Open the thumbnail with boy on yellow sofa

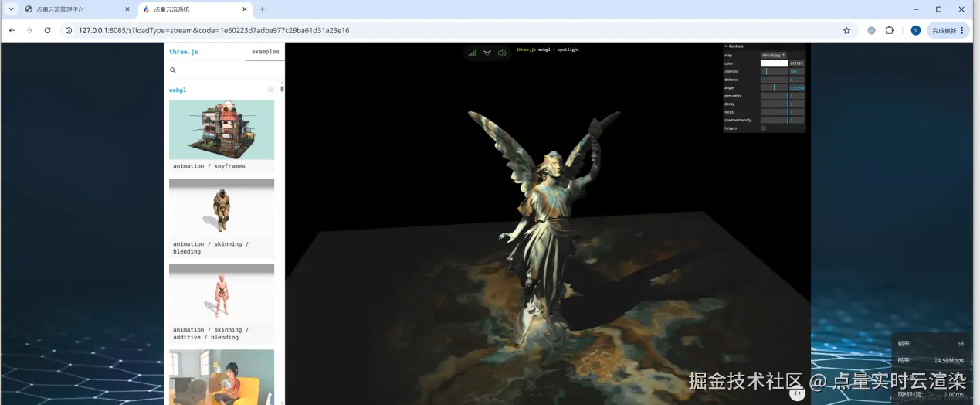[222, 377]
